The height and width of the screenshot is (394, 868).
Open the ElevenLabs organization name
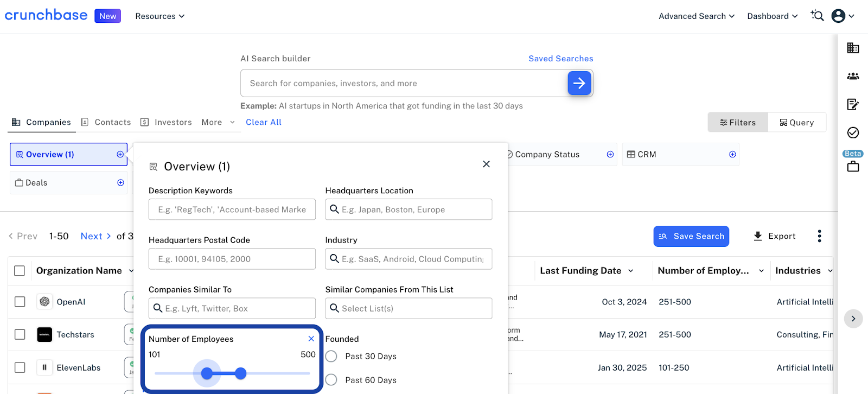79,367
